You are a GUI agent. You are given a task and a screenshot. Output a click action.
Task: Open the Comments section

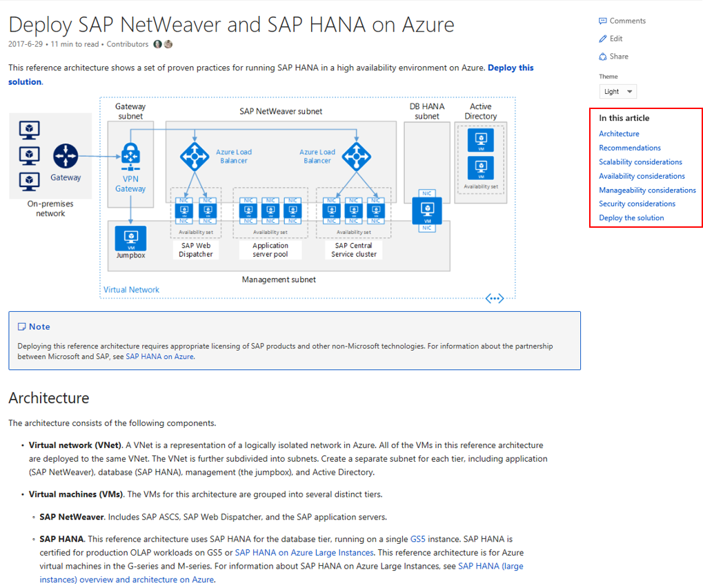(622, 21)
